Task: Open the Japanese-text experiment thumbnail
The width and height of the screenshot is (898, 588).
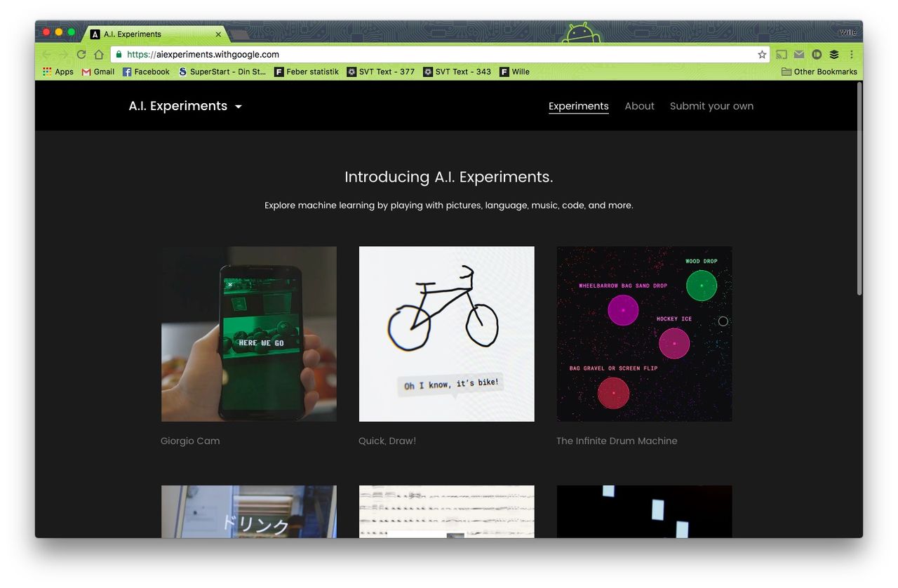Action: [x=249, y=512]
